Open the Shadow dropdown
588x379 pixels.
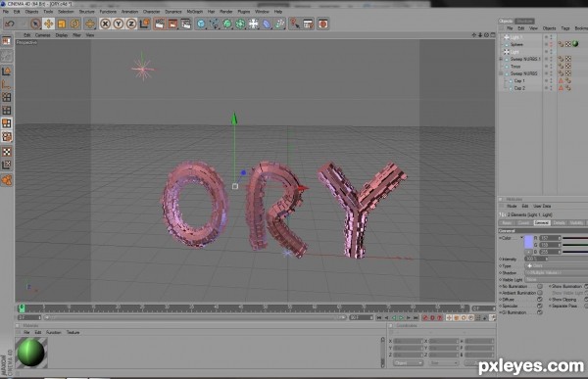point(557,272)
